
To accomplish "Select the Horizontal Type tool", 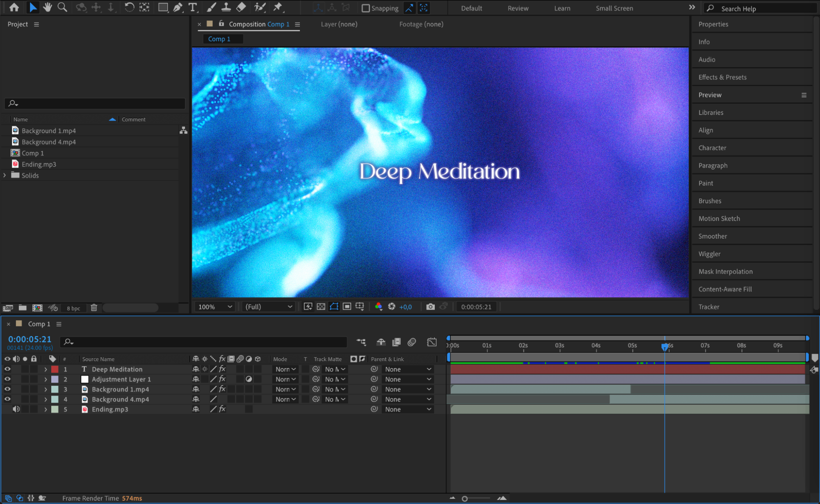I will click(192, 7).
